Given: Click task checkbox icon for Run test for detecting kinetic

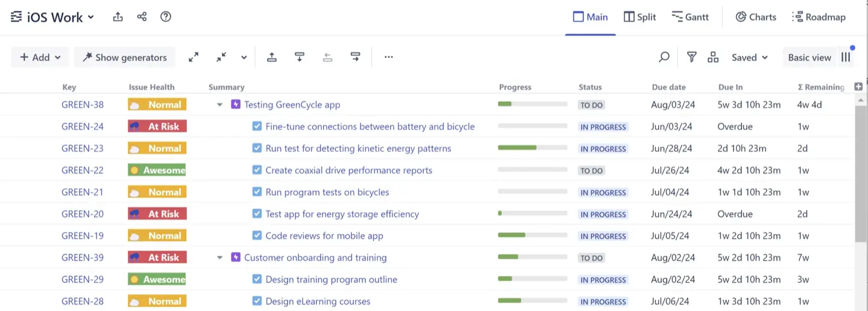Looking at the screenshot, I should pos(257,148).
